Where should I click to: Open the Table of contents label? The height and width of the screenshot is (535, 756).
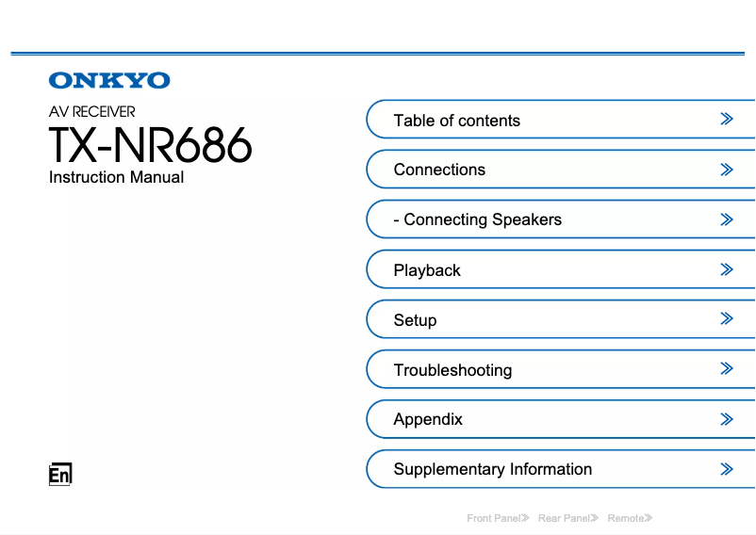point(456,121)
